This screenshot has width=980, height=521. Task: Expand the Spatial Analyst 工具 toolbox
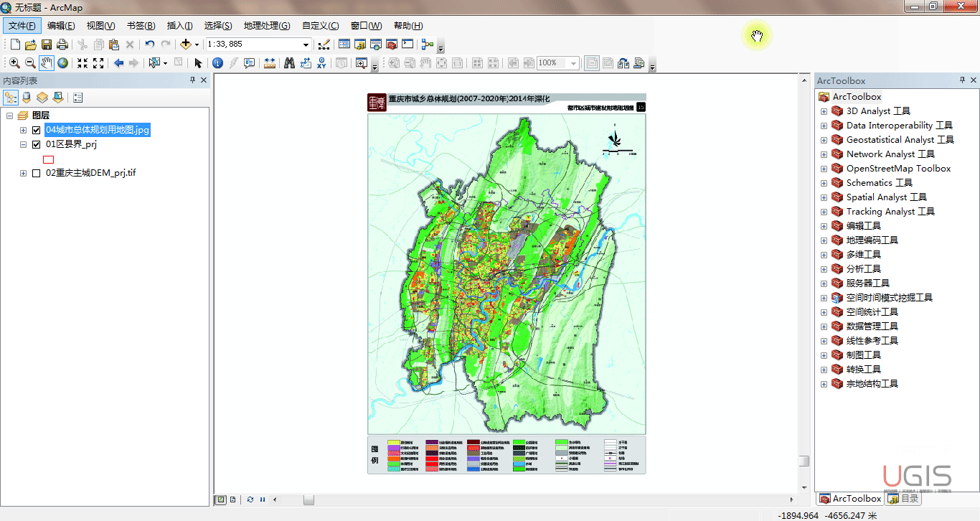click(x=824, y=197)
